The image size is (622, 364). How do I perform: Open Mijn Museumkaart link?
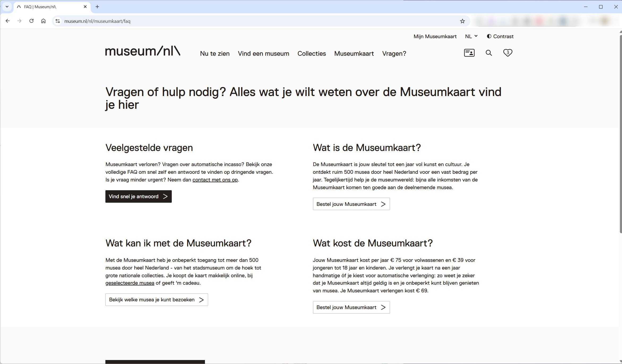coord(435,36)
